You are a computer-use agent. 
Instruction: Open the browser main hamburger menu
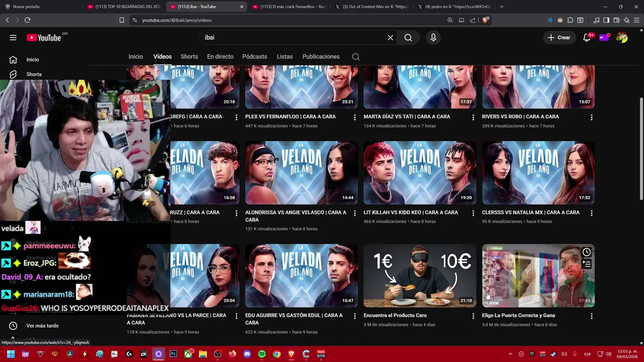(636, 20)
